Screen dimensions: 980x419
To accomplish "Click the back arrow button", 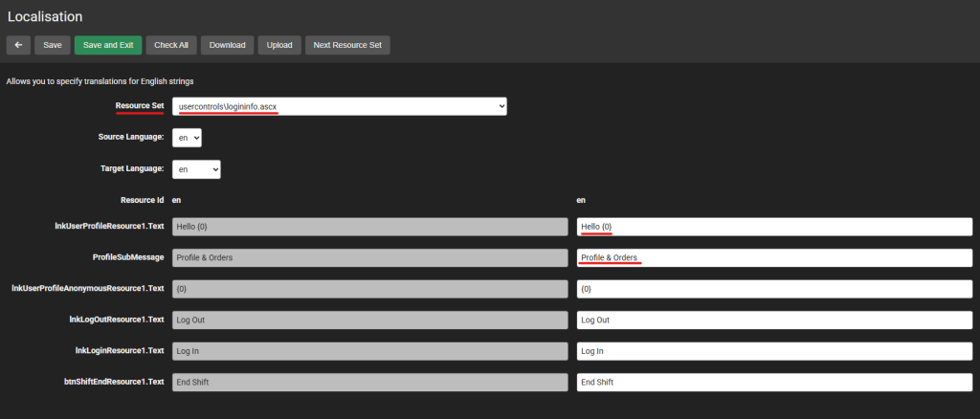I will (x=18, y=45).
